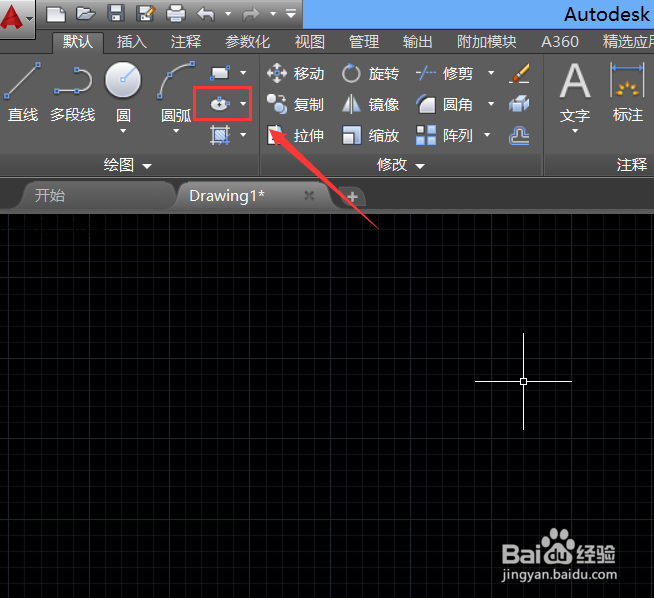Click the erase pencil icon

519,73
